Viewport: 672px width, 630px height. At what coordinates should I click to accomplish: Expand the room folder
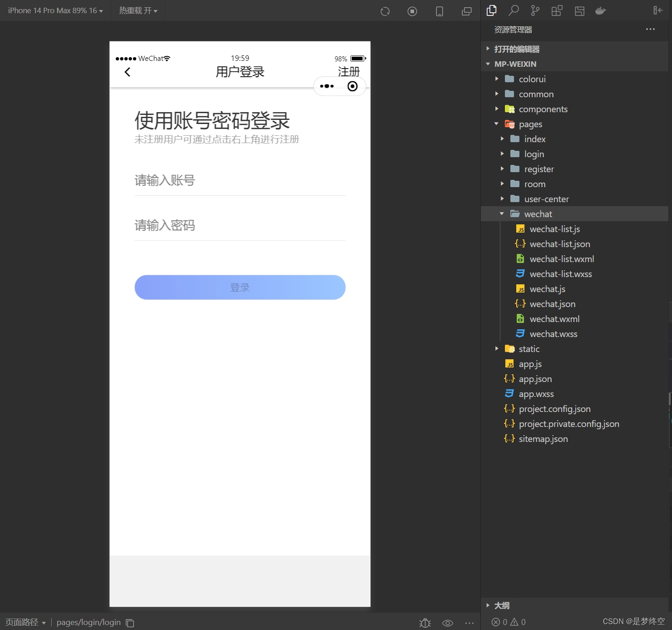(574, 184)
